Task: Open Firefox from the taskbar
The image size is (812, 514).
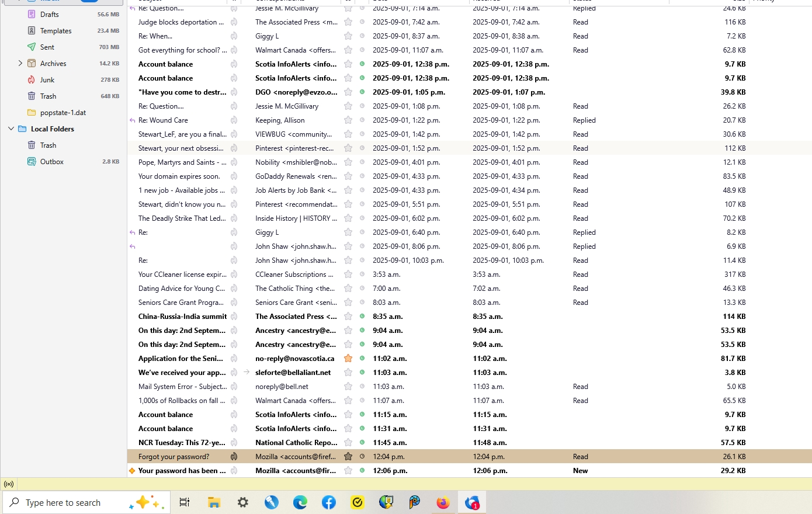Action: [443, 502]
